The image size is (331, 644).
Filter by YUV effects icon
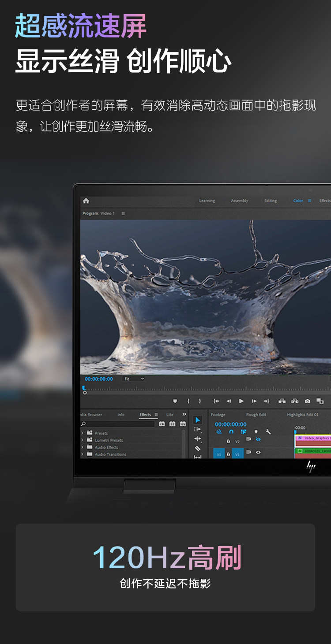[183, 424]
